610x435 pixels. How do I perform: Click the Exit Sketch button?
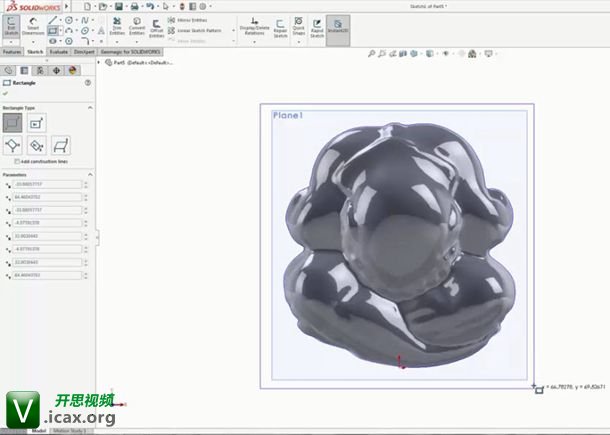[x=11, y=27]
